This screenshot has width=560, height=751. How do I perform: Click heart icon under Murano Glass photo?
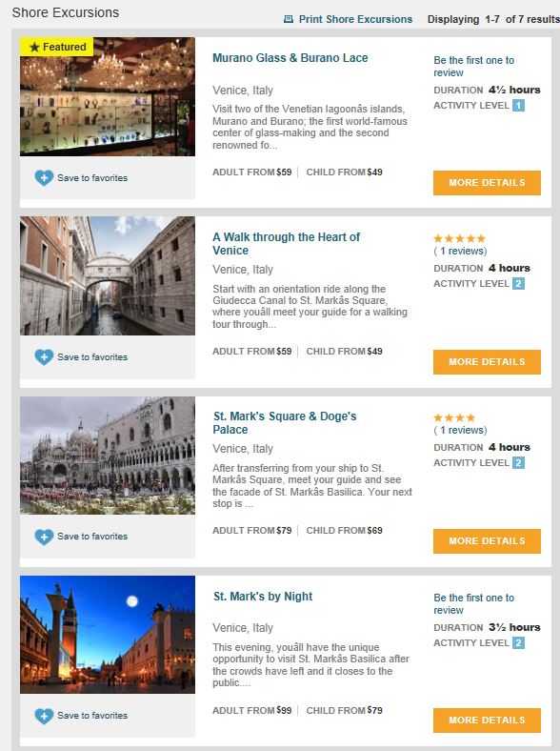click(44, 178)
